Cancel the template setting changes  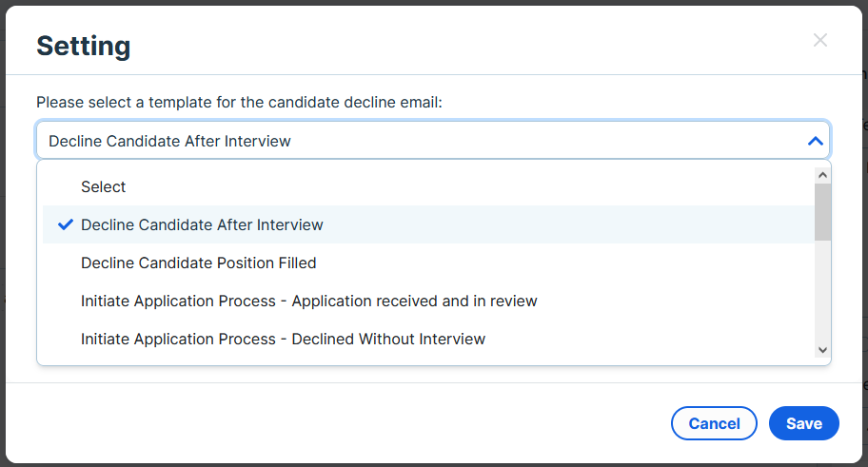point(714,423)
